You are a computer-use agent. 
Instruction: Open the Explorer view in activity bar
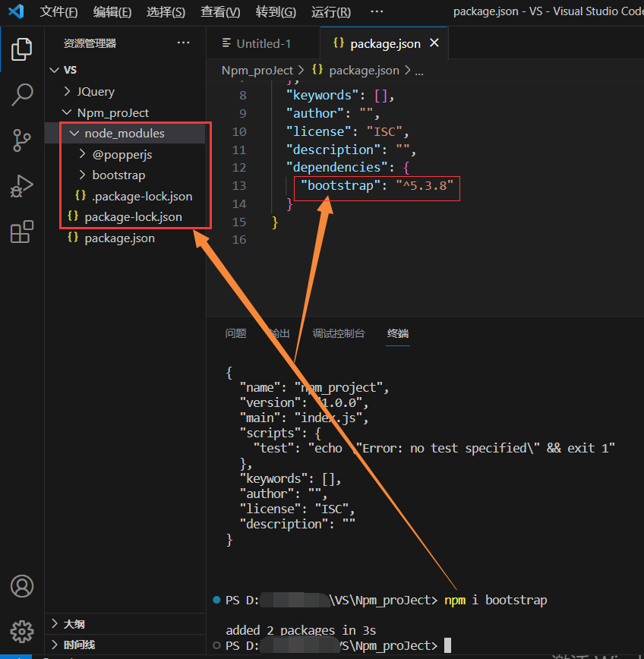21,49
